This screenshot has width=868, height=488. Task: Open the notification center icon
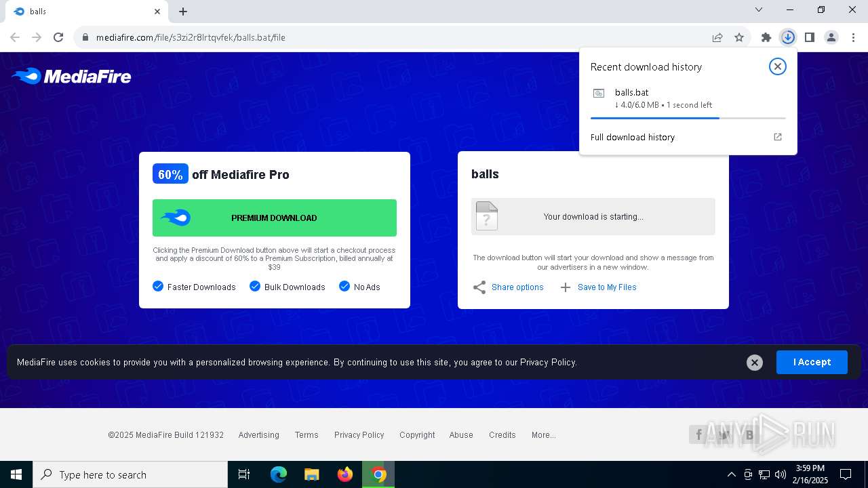coord(846,474)
